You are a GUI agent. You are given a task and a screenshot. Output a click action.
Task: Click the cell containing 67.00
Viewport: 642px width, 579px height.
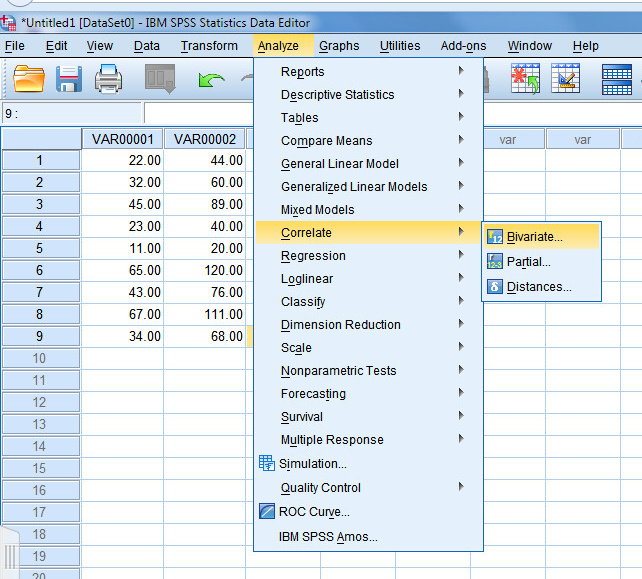tap(122, 314)
